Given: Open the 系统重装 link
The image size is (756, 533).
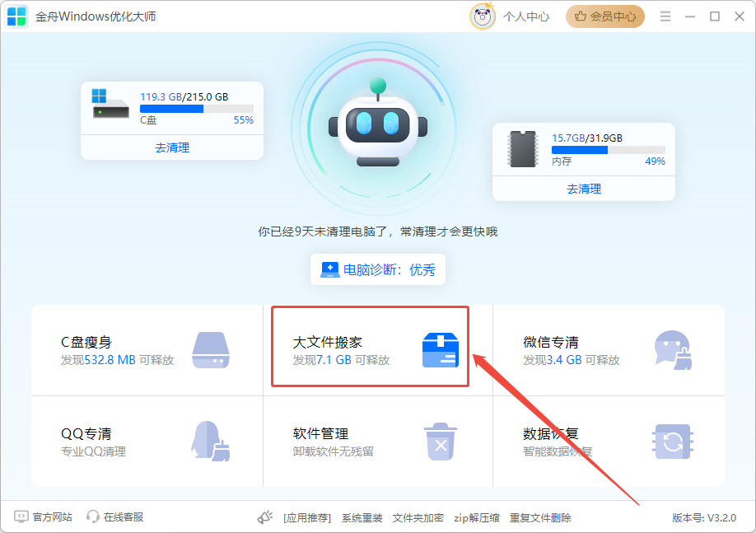Looking at the screenshot, I should (362, 517).
